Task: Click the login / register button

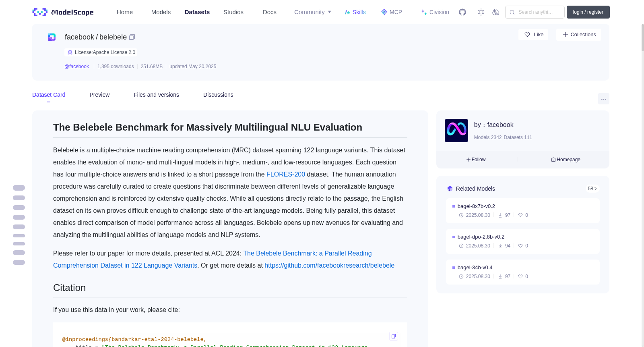Action: tap(588, 12)
